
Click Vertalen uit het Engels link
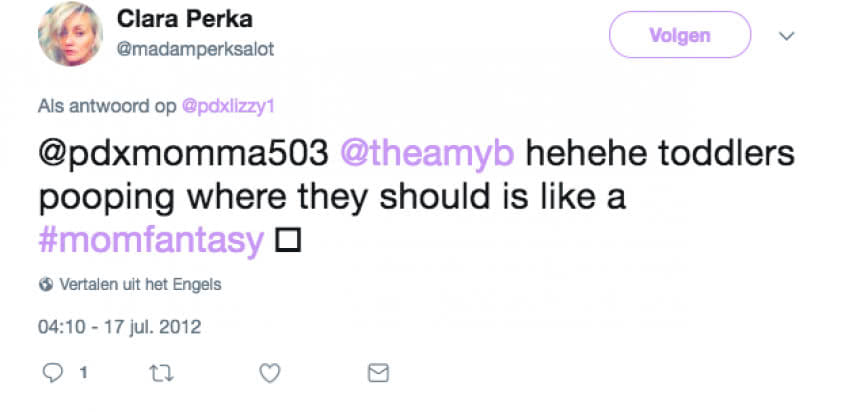(x=140, y=285)
